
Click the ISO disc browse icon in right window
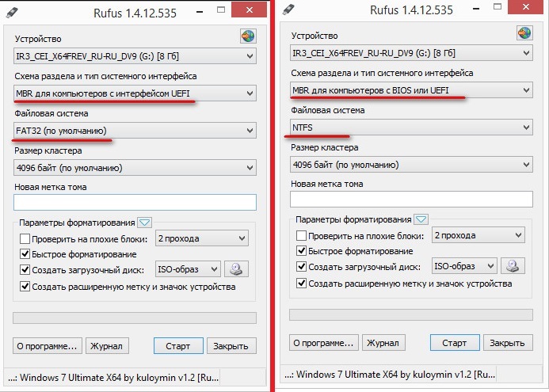click(514, 266)
